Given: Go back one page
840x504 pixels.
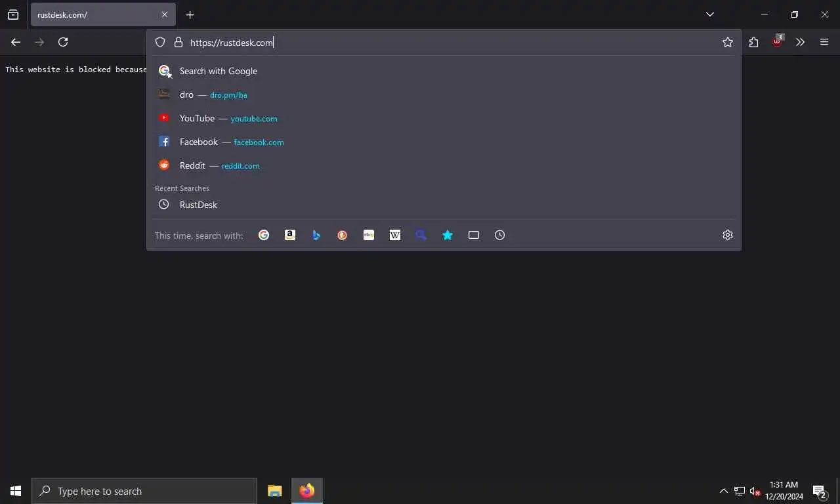Looking at the screenshot, I should [16, 42].
